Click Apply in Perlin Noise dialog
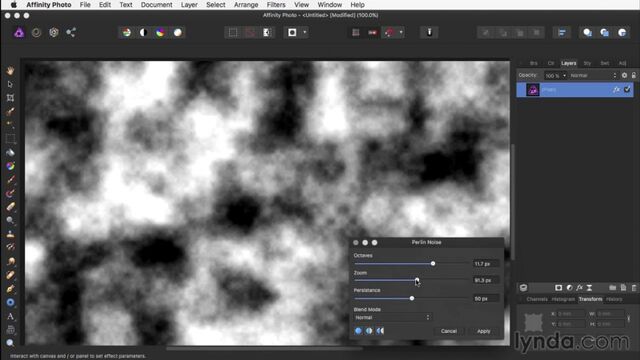 click(484, 331)
